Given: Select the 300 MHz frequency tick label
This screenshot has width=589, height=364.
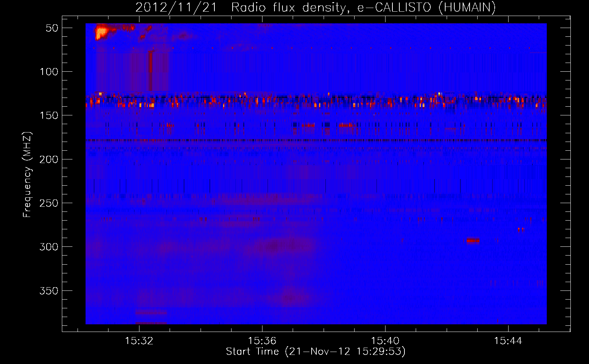Looking at the screenshot, I should (49, 247).
